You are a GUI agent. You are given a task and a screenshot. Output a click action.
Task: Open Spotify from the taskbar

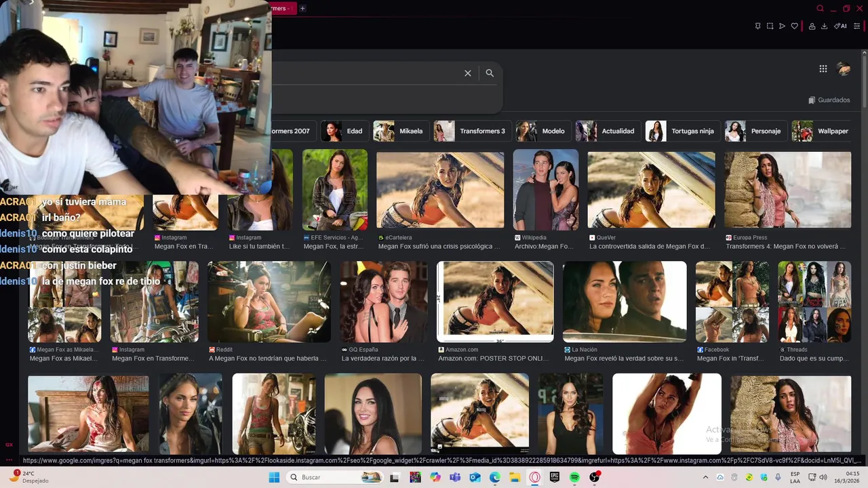[x=574, y=477]
